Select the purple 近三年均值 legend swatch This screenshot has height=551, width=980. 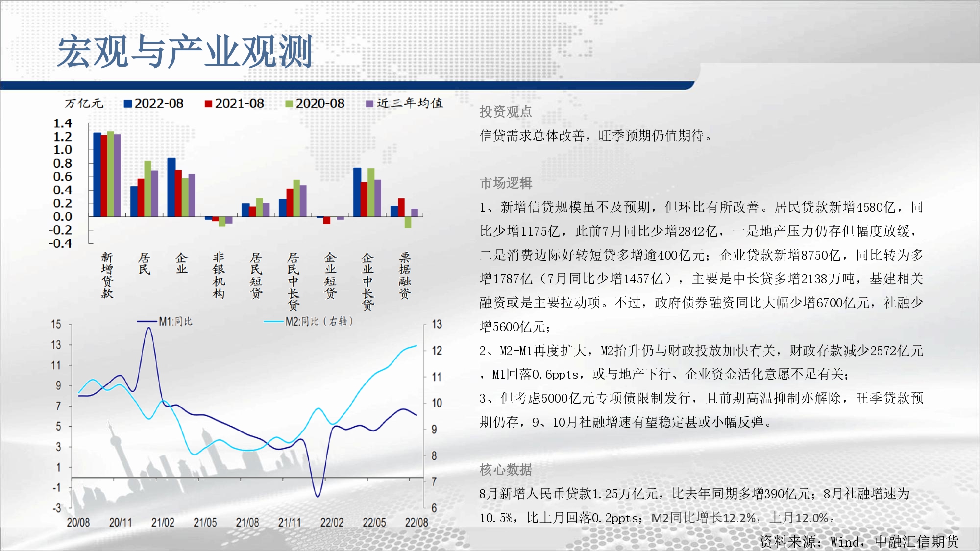370,104
